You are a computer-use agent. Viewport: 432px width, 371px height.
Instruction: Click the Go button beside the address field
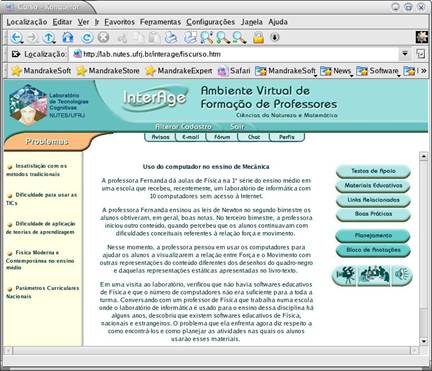[421, 54]
